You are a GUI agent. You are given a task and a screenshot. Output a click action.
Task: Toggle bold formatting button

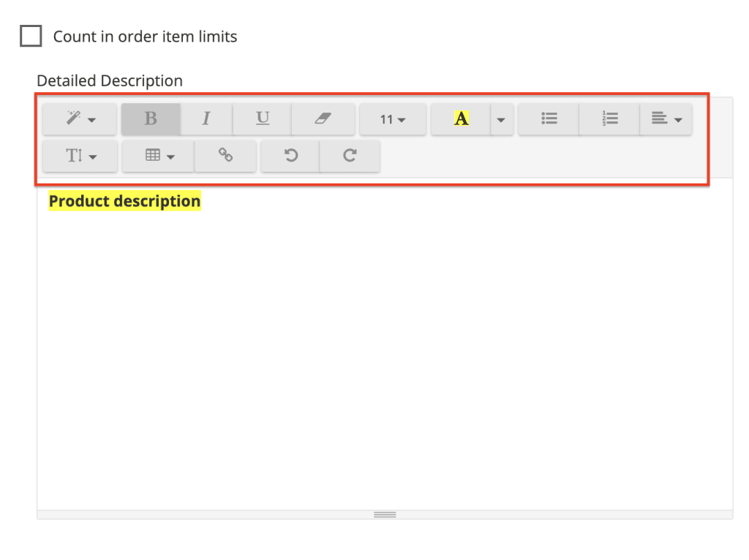(151, 119)
